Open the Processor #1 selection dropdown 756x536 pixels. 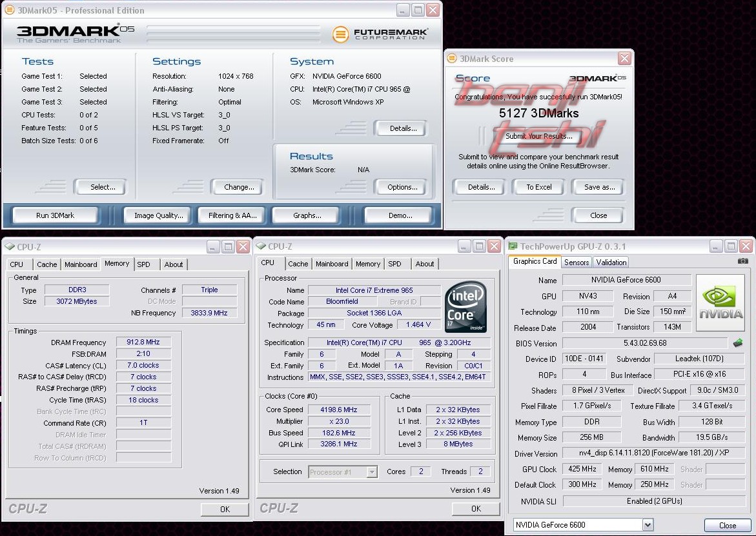[x=372, y=472]
